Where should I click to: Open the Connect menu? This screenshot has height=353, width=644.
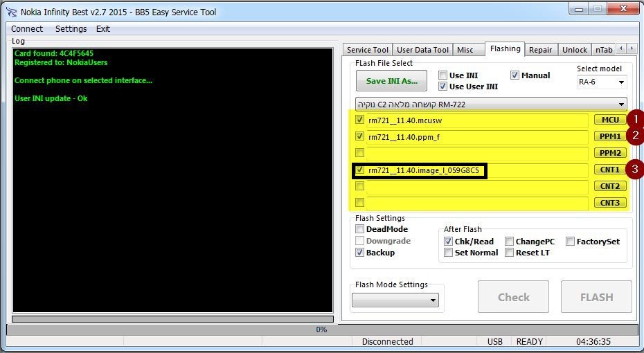tap(27, 29)
